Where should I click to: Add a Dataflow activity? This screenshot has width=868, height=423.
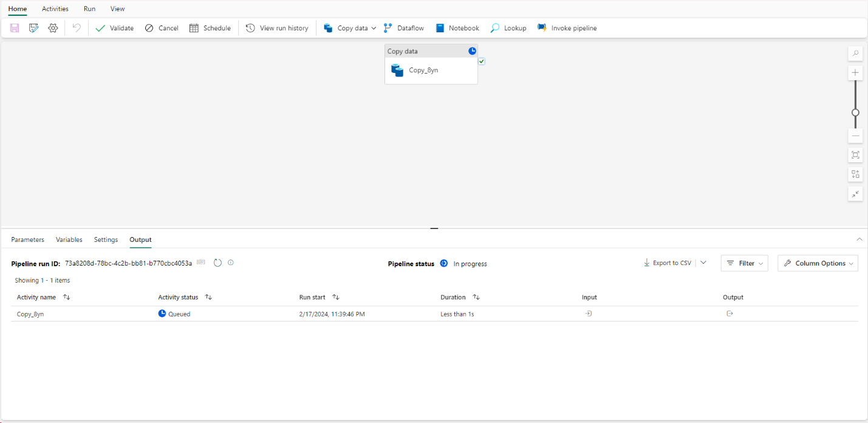tap(404, 28)
